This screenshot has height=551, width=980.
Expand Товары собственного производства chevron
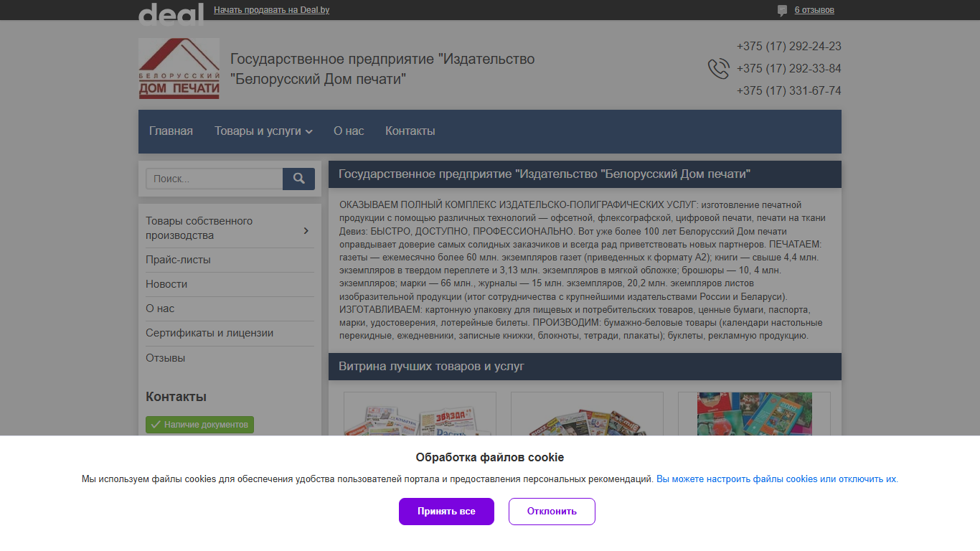point(306,230)
